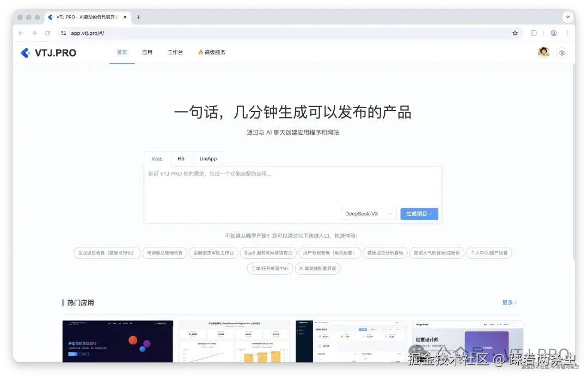Viewport: 588px width, 378px height.
Task: Click the AI 智能体配置界面 pill
Action: pyautogui.click(x=317, y=268)
